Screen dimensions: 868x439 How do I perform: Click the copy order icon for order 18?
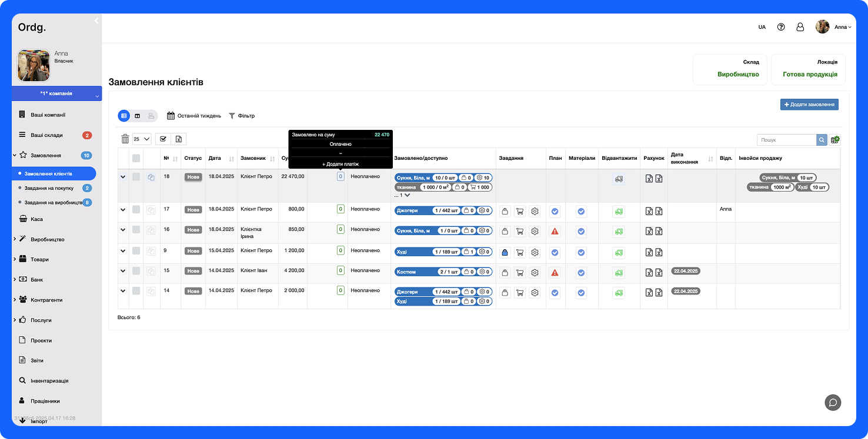(151, 177)
